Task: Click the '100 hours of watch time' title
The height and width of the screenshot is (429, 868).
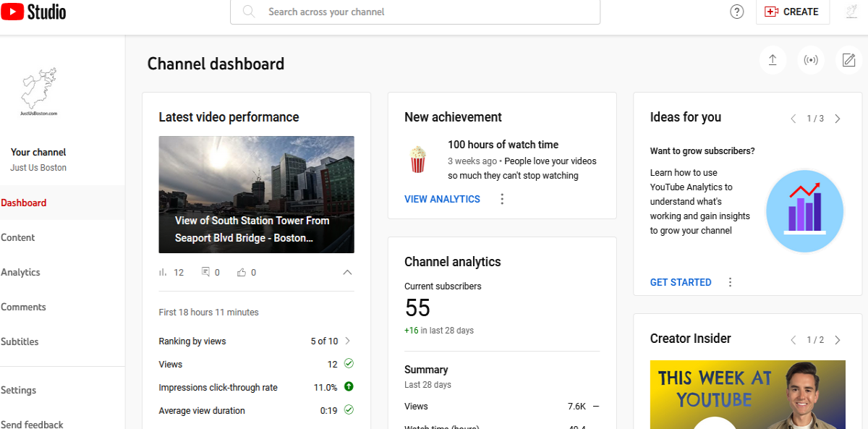Action: 503,145
